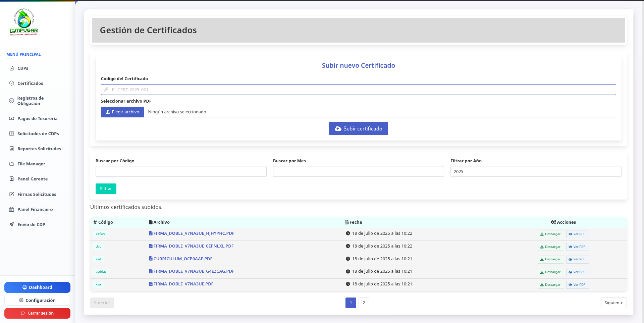The image size is (644, 323).
Task: Click Elegir archivo to choose PDF
Action: [122, 112]
